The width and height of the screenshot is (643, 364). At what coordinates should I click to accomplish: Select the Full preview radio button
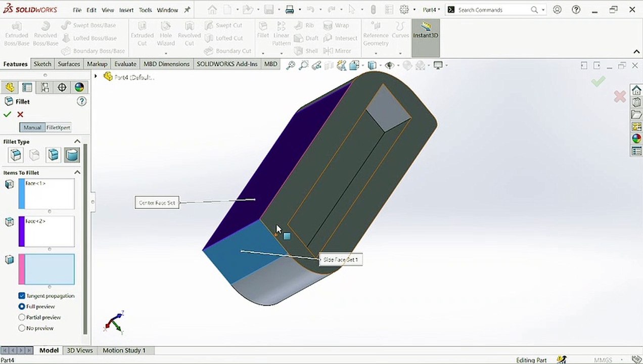22,306
